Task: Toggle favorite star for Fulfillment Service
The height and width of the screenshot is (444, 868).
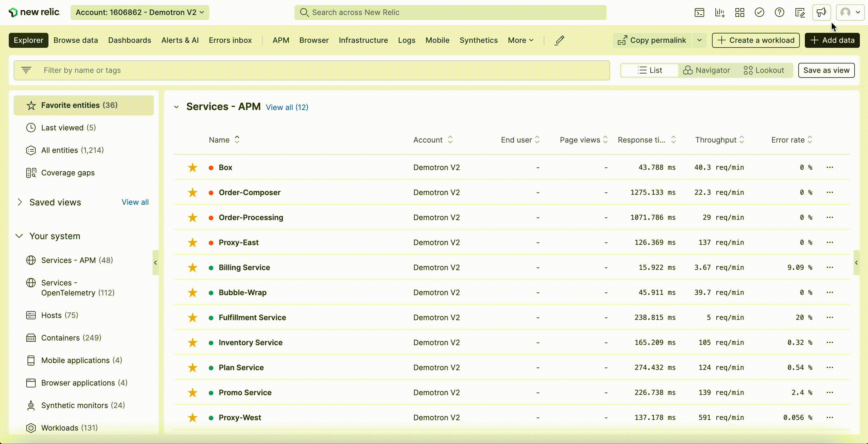Action: coord(192,317)
